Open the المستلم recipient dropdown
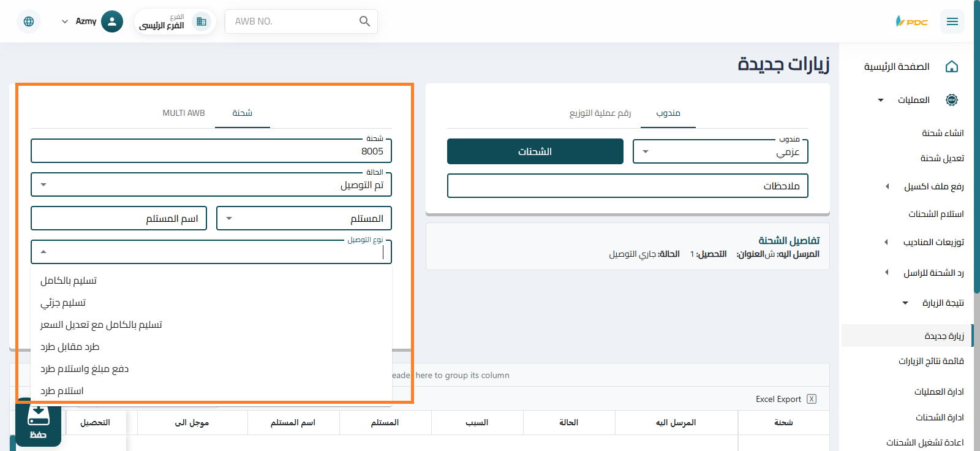The image size is (980, 451). click(304, 218)
